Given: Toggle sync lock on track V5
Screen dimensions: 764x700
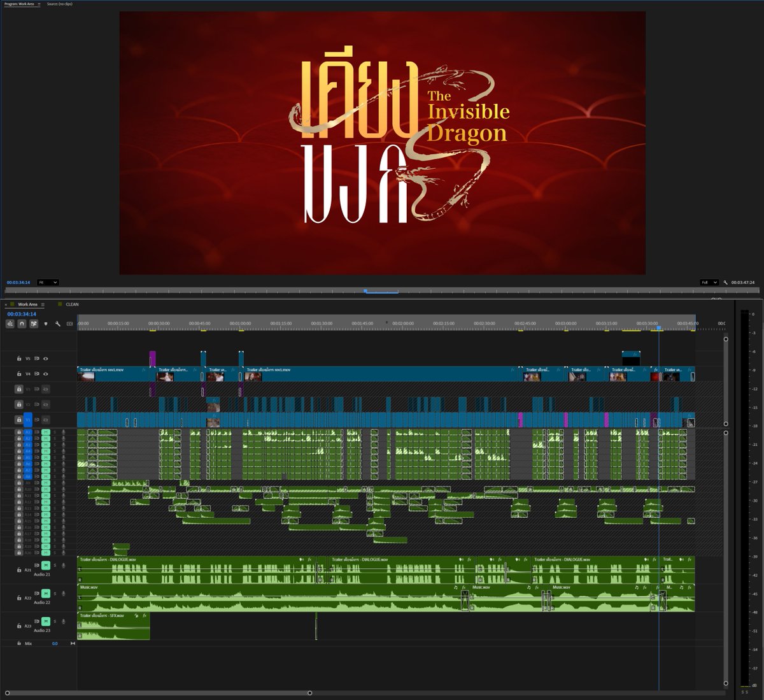Looking at the screenshot, I should (36, 359).
